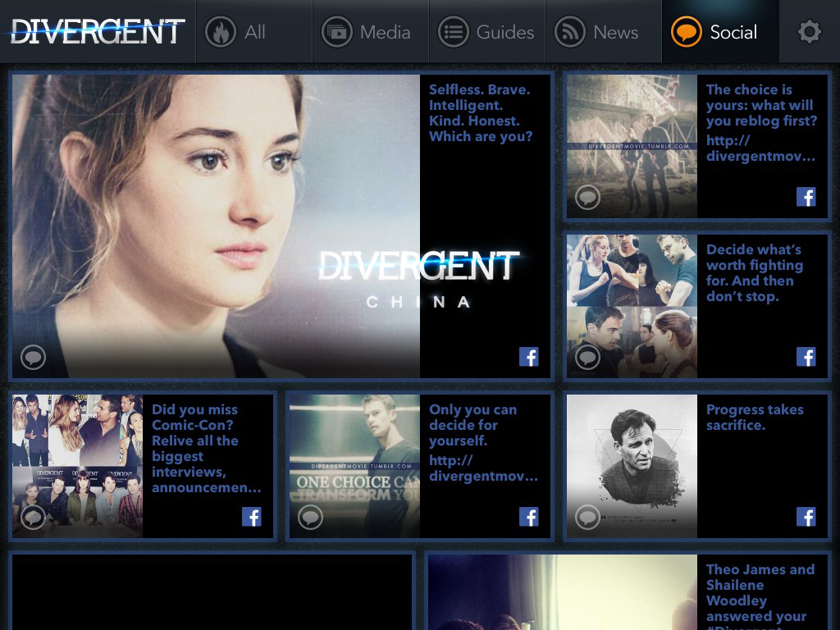Click the video icon on the Media tab
Screen dimensions: 840x630
[336, 32]
